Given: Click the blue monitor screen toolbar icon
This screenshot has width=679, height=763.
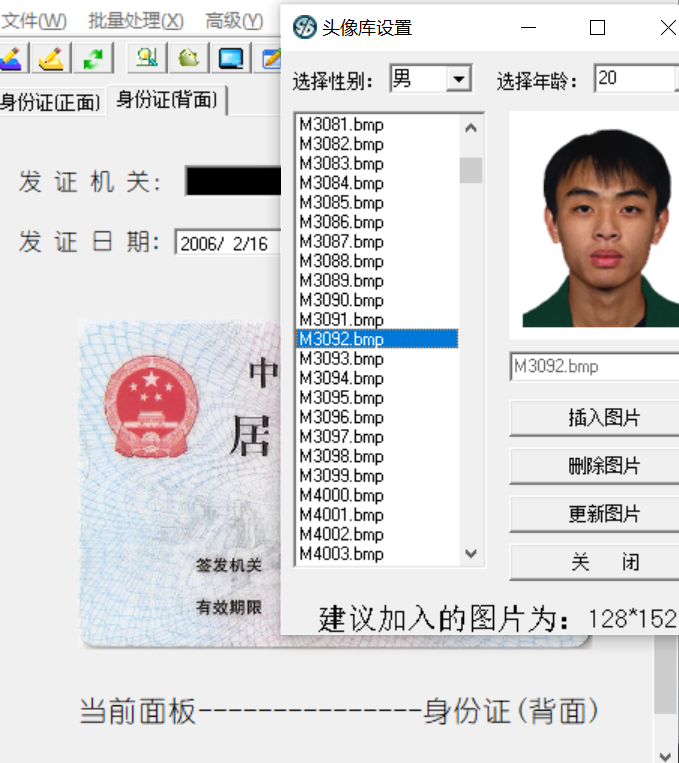Looking at the screenshot, I should click(231, 58).
